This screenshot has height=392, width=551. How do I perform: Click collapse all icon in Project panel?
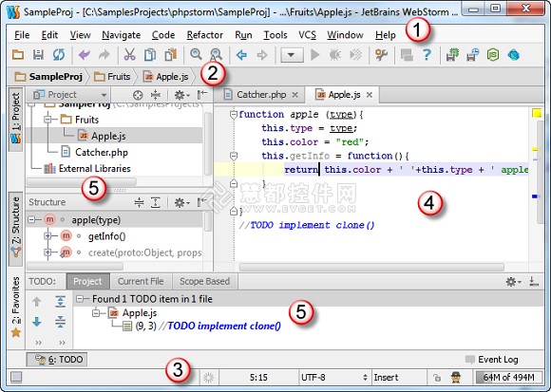(x=155, y=95)
